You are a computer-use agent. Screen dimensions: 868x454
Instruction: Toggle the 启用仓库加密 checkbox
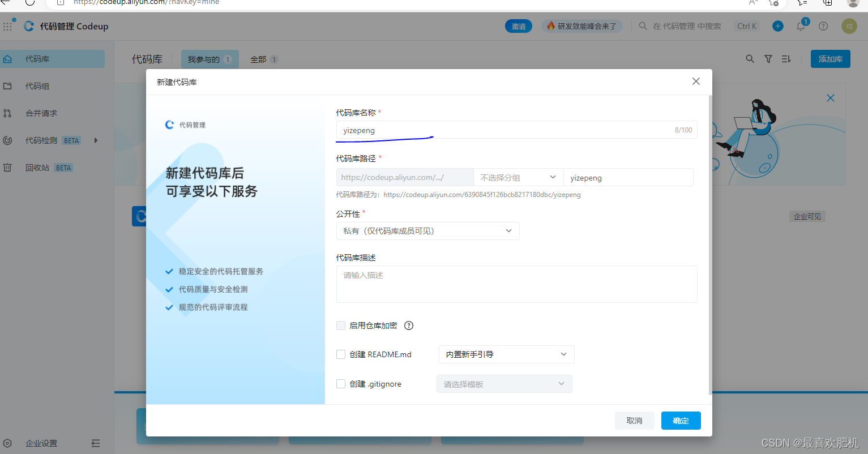pos(341,325)
